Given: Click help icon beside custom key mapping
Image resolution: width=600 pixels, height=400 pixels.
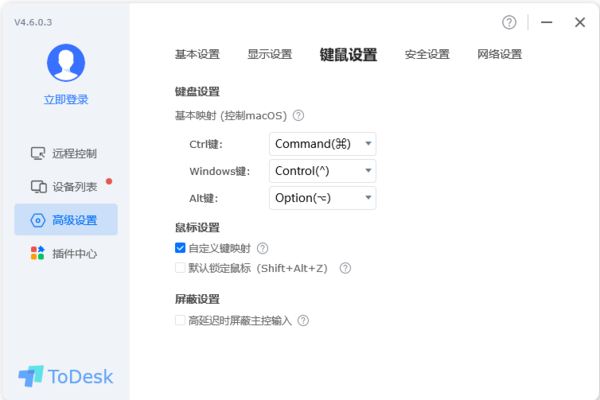Looking at the screenshot, I should point(263,248).
